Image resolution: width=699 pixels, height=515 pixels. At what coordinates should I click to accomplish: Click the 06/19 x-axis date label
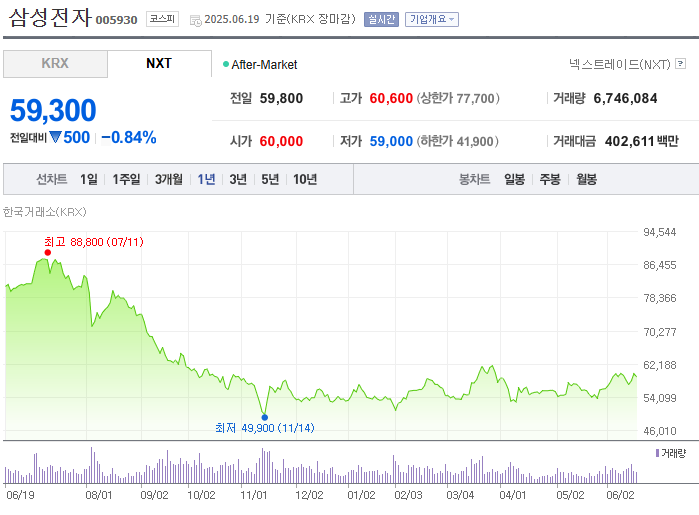coord(20,495)
